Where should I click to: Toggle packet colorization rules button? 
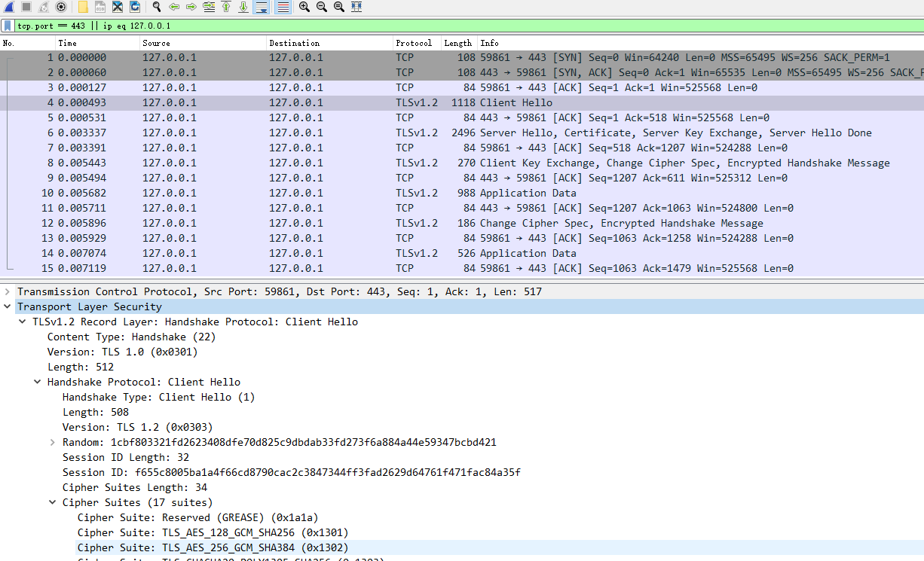pos(283,7)
